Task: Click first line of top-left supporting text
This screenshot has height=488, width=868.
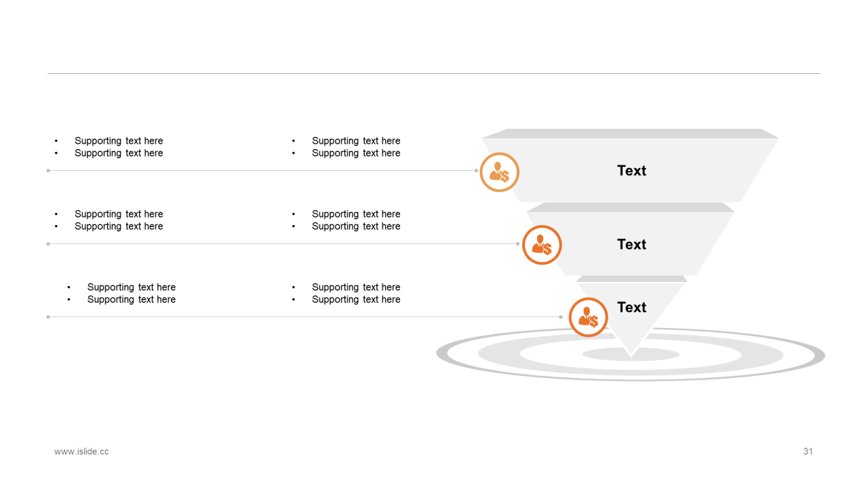Action: [119, 141]
